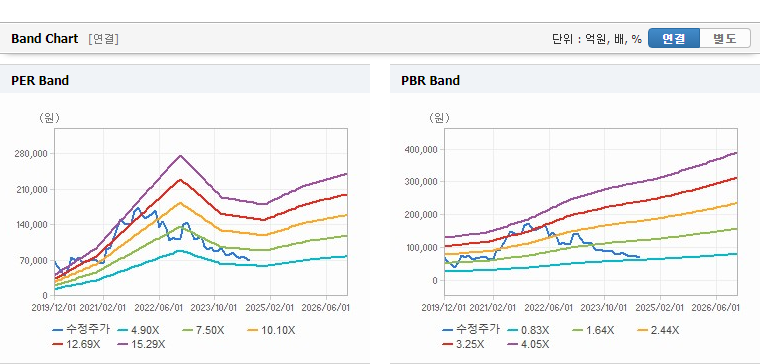Click the PBR Band panel header

point(575,80)
